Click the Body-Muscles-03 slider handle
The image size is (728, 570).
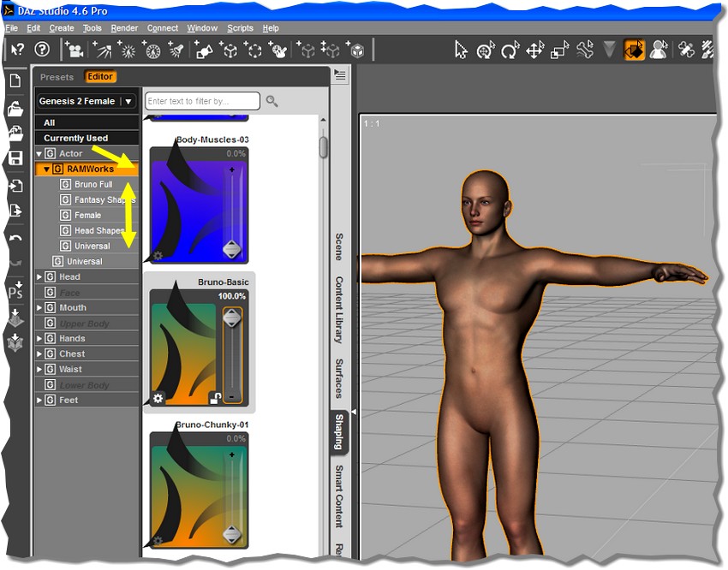(x=232, y=250)
